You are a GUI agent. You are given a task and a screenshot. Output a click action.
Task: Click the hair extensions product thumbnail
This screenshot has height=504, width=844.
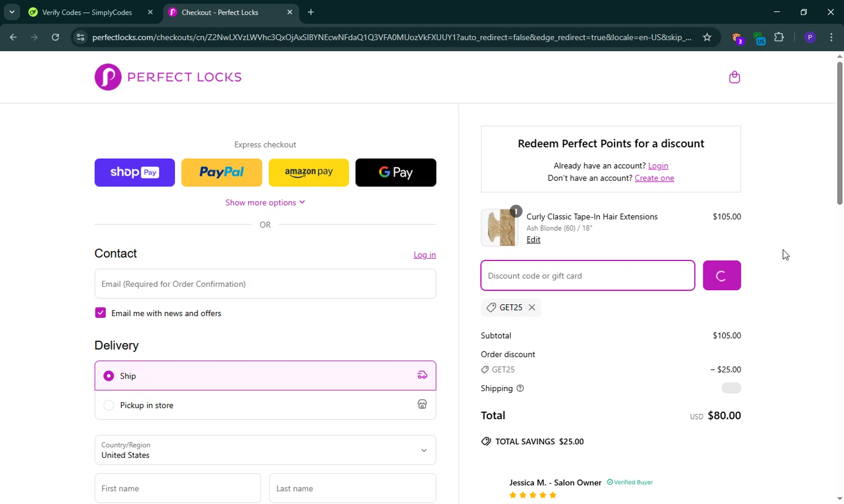click(x=500, y=228)
